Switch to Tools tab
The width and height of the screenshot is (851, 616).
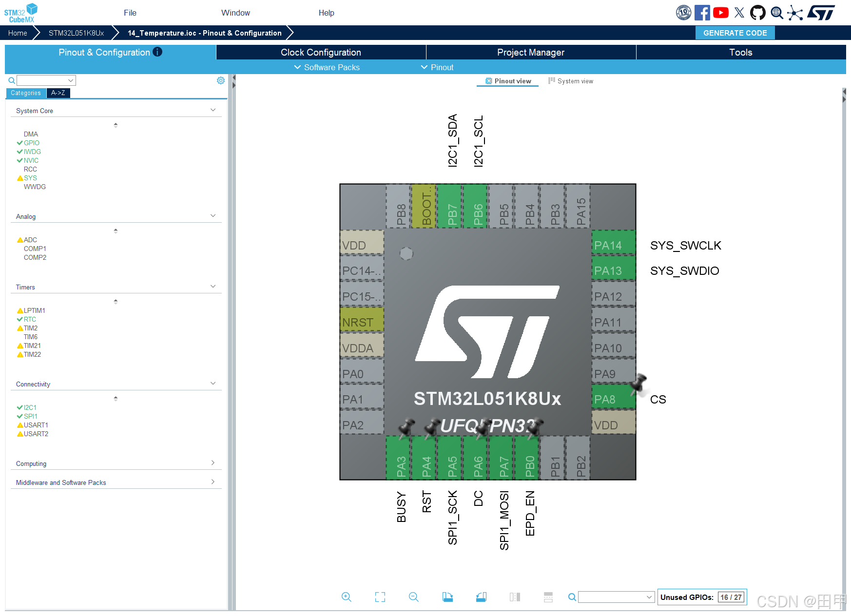click(x=741, y=52)
